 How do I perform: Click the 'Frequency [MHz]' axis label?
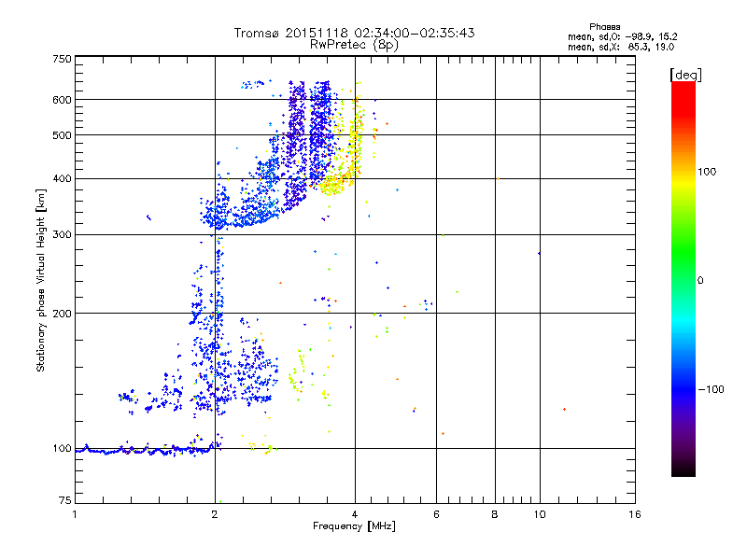(354, 526)
